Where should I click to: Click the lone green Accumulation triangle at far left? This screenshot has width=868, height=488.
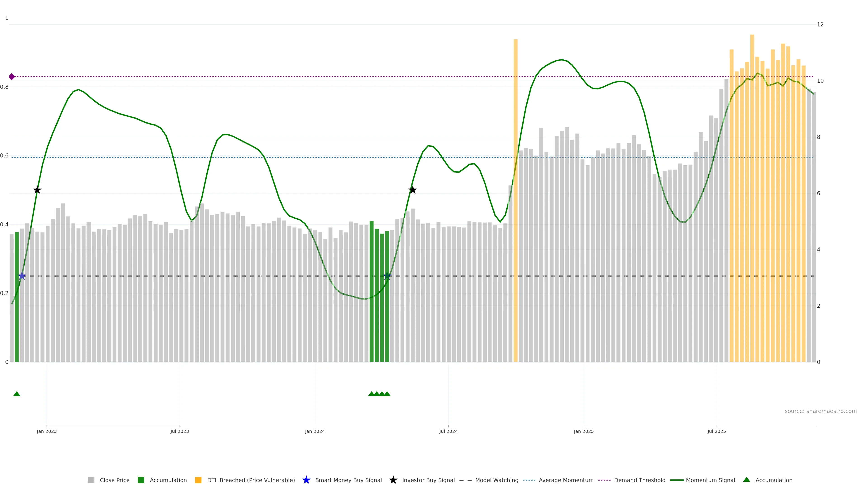pos(17,394)
